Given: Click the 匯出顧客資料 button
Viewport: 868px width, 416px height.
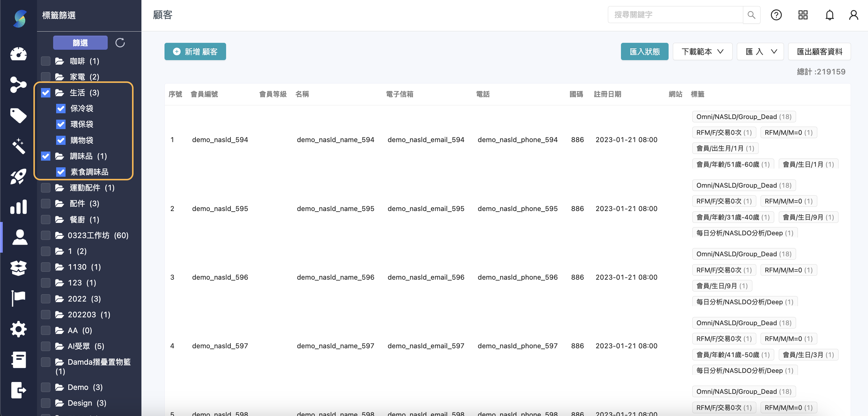Looking at the screenshot, I should click(819, 52).
